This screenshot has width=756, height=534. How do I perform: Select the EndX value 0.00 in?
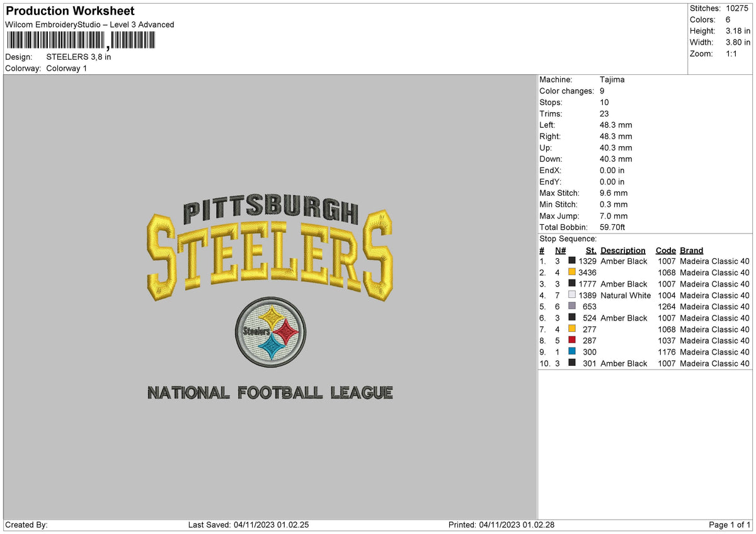pos(612,170)
